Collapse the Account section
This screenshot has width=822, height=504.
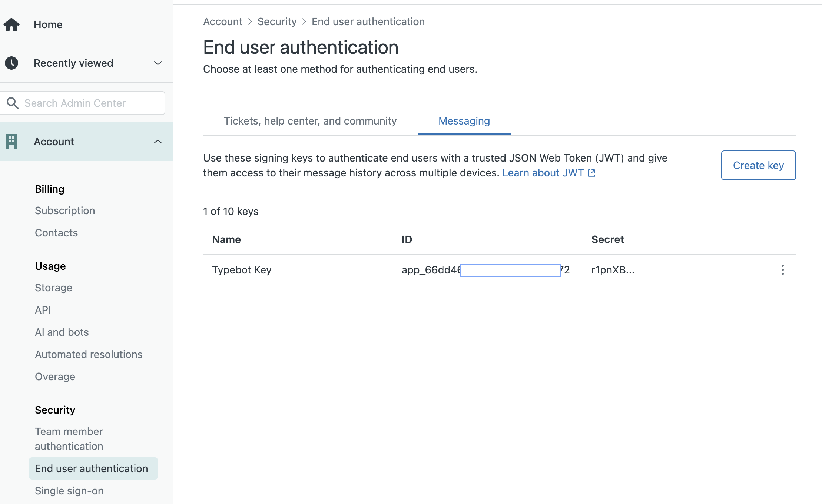(158, 141)
